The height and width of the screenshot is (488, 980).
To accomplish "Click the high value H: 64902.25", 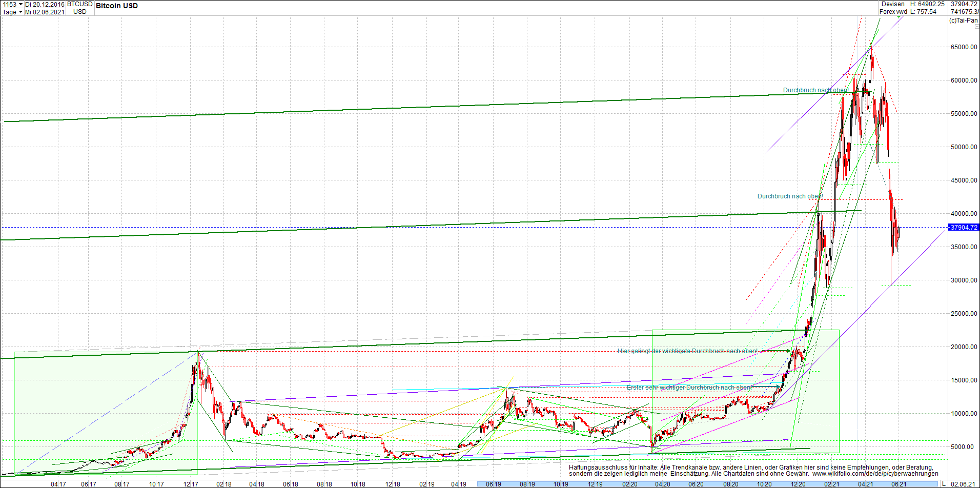I will click(x=927, y=4).
